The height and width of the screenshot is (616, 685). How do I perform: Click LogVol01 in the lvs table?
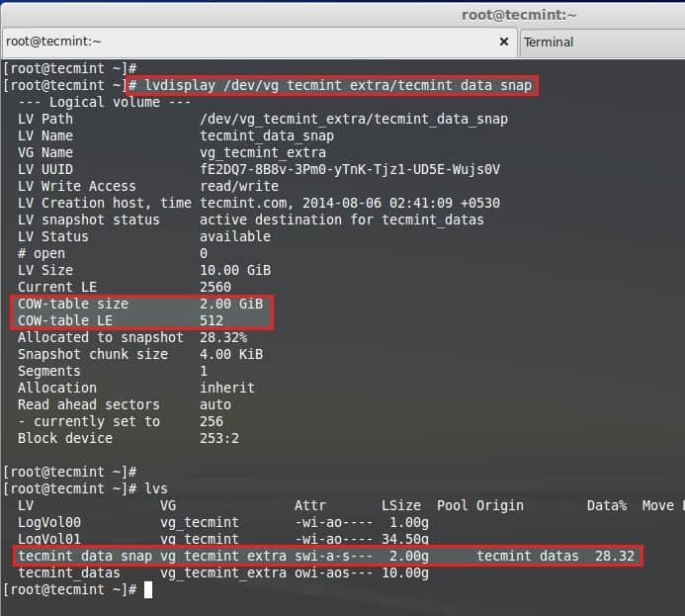(49, 539)
